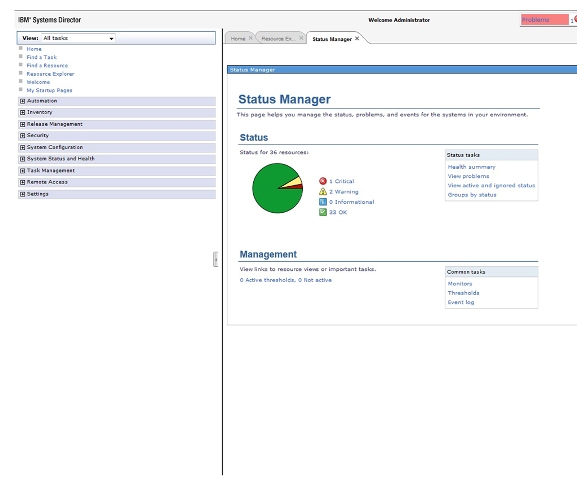This screenshot has height=500, width=577.
Task: Close the Home tab with X
Action: point(251,38)
